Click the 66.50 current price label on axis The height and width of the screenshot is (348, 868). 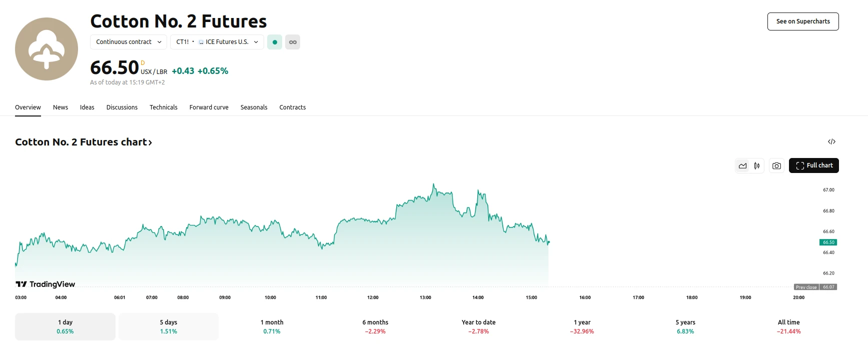tap(828, 242)
